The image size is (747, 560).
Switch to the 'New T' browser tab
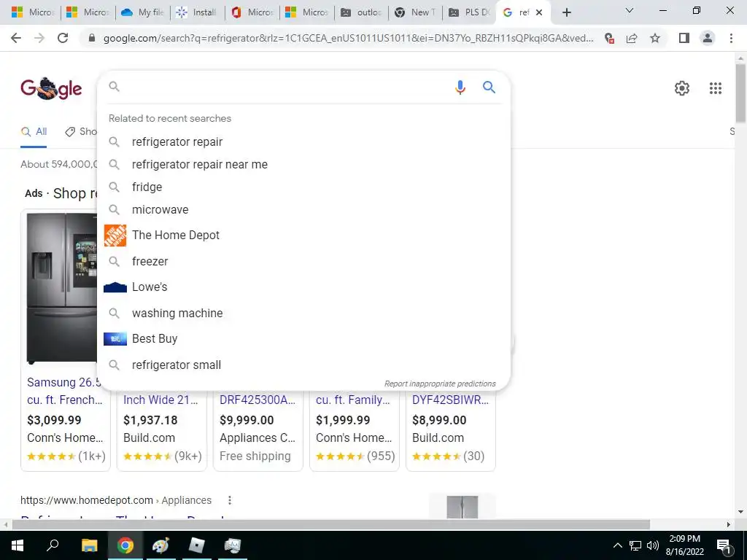(415, 12)
